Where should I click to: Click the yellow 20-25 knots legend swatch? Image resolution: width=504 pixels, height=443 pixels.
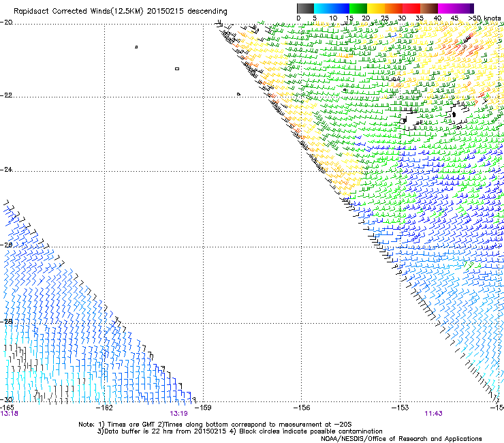(376, 8)
